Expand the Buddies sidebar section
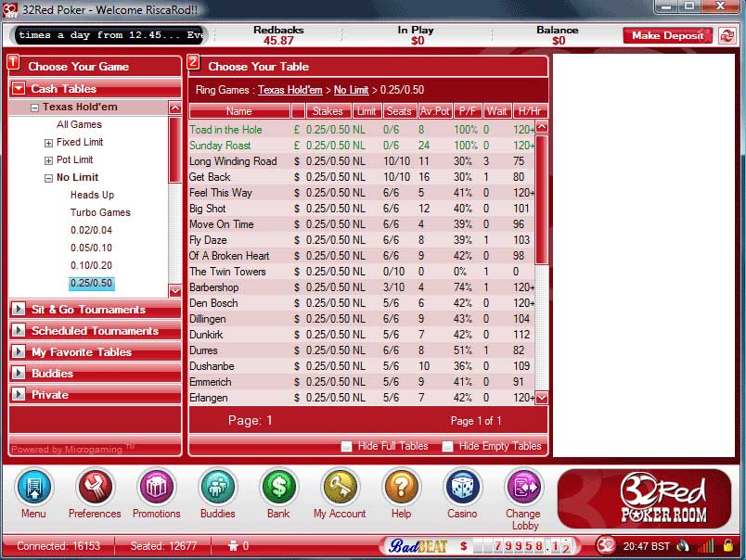The width and height of the screenshot is (746, 560). point(19,373)
